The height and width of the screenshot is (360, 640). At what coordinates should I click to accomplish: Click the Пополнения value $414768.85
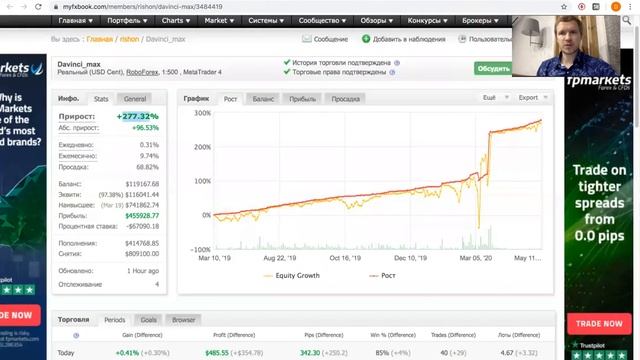[x=142, y=243]
